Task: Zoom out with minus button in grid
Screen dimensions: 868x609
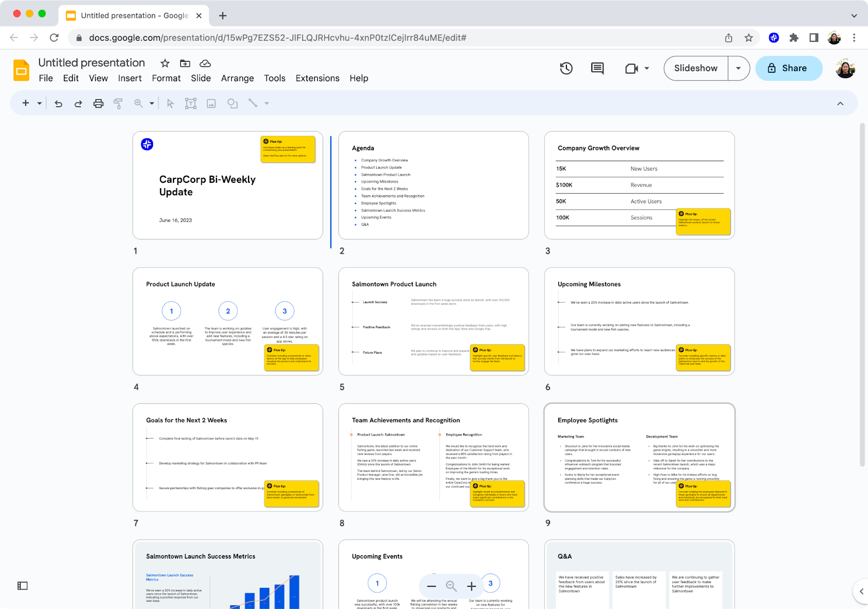Action: tap(431, 586)
